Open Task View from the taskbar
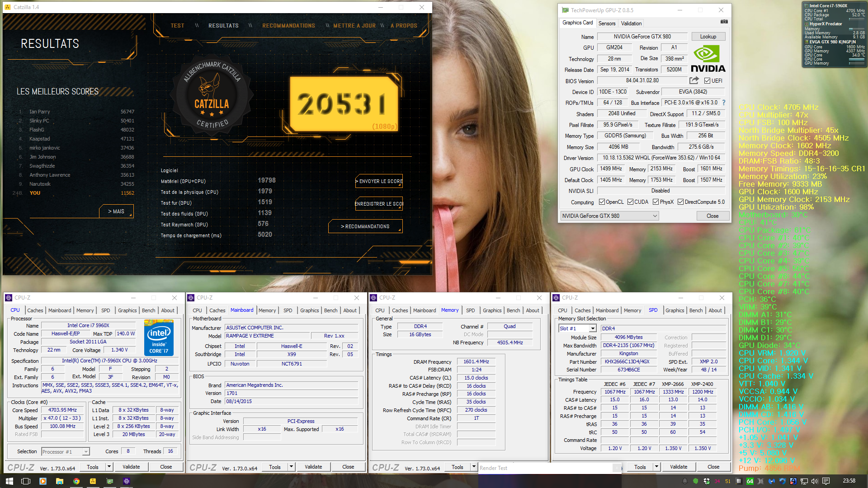The height and width of the screenshot is (488, 868). pyautogui.click(x=26, y=481)
